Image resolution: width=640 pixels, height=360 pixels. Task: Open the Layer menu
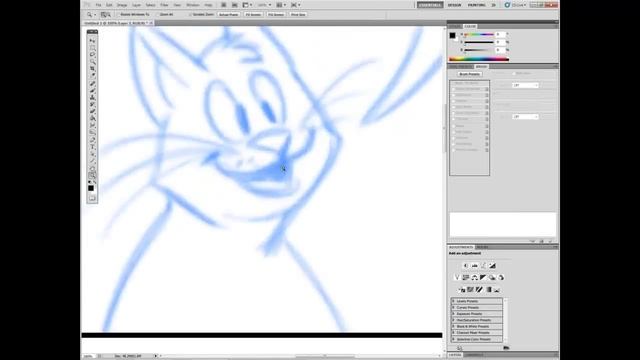coord(136,5)
